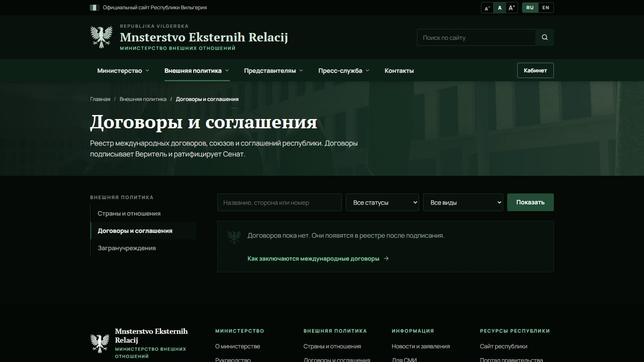Click the republic flag icon in top bar

pyautogui.click(x=95, y=8)
